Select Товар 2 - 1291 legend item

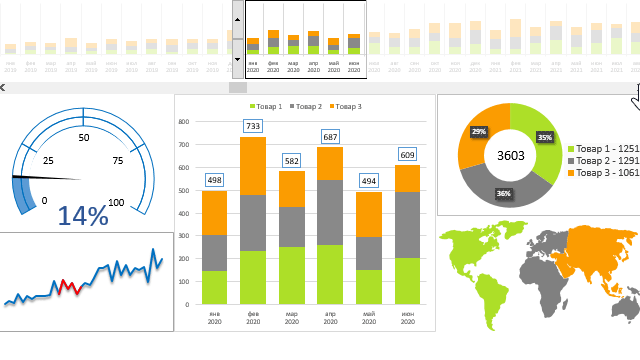coord(603,161)
